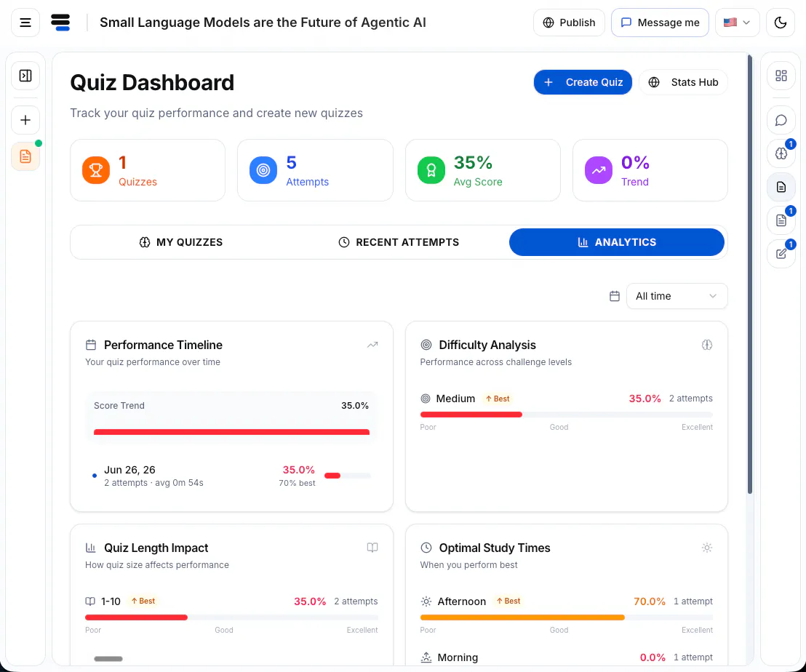Click the trend arrow icon in Performance Timeline card
This screenshot has height=672, width=806.
372,345
